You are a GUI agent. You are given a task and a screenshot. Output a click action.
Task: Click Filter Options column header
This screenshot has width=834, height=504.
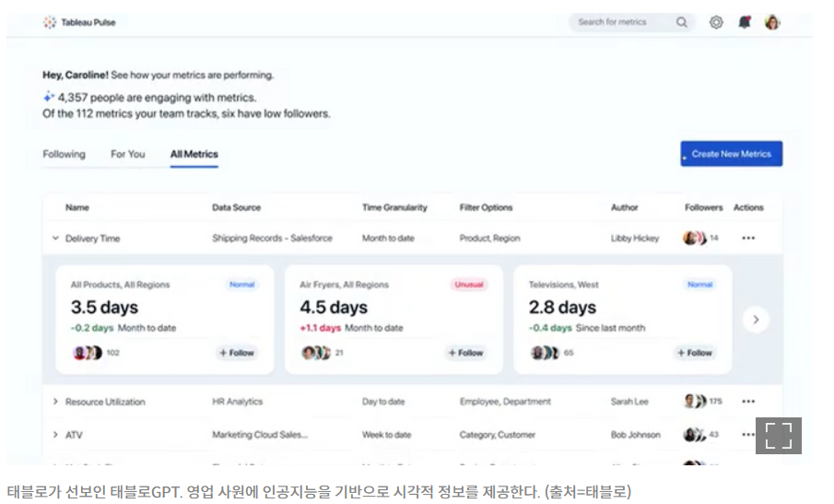[487, 207]
